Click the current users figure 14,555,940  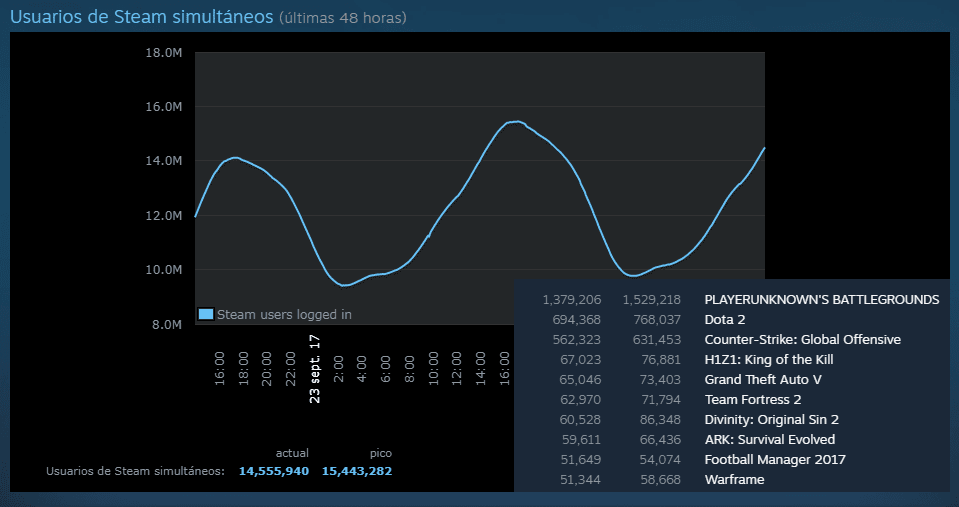point(274,472)
